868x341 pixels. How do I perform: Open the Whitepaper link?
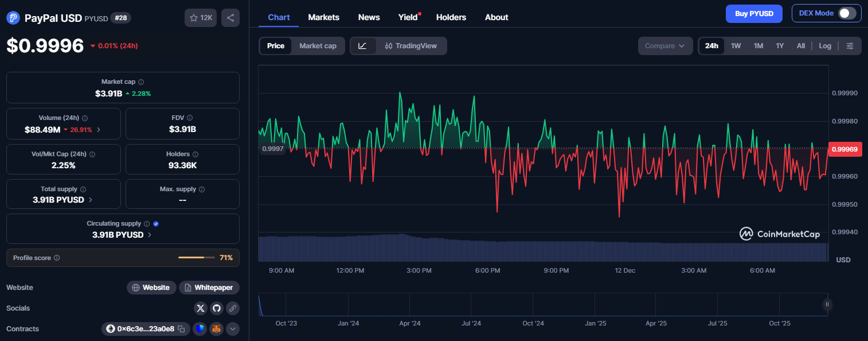pos(209,288)
